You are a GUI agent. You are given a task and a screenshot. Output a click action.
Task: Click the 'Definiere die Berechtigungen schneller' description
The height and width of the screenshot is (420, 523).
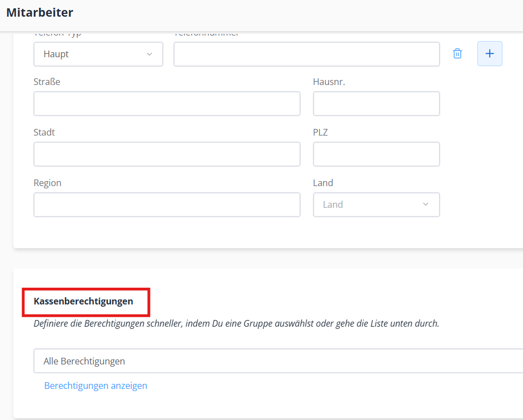click(x=236, y=324)
